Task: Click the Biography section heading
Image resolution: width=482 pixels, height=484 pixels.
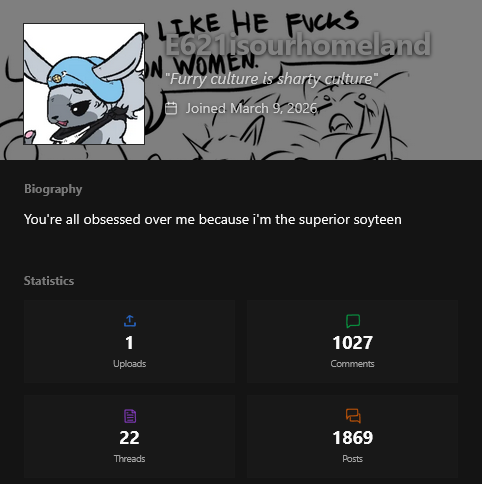Action: coord(53,189)
